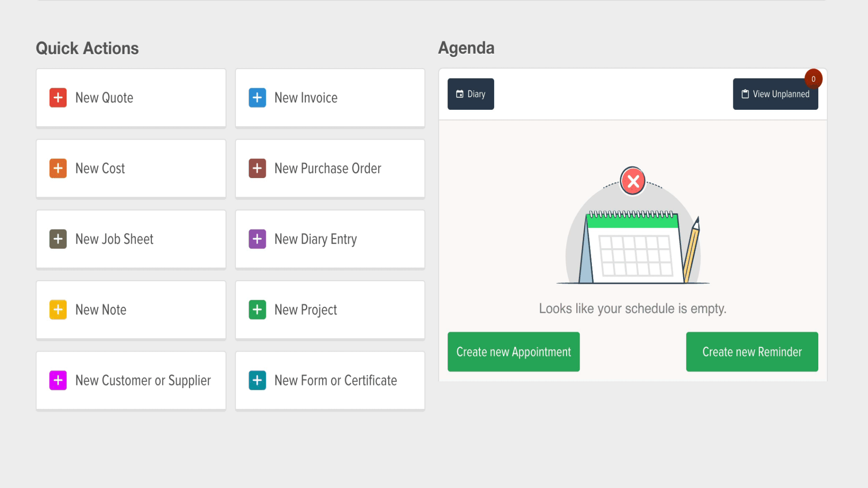Click the orange plus icon for New Cost
The height and width of the screenshot is (488, 868).
(58, 168)
